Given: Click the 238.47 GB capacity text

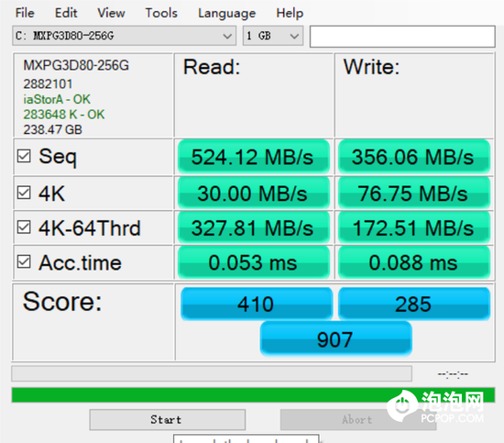Looking at the screenshot, I should coord(52,129).
